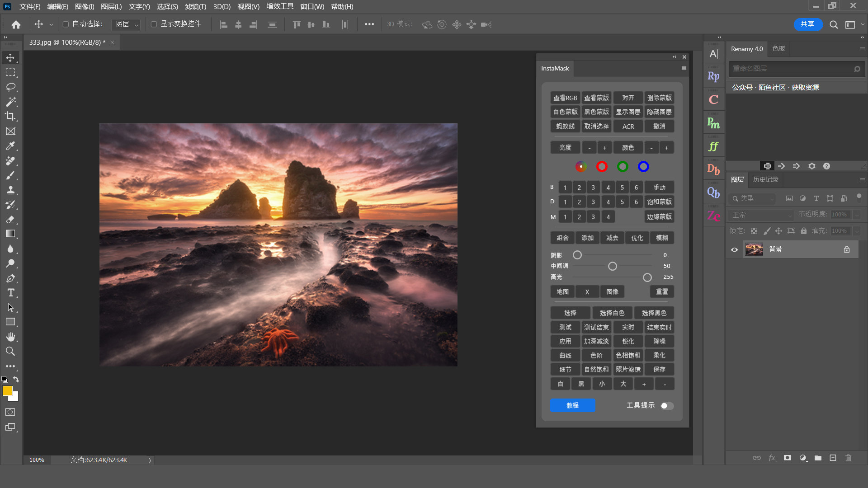Delete layer with trash icon

coord(848,458)
